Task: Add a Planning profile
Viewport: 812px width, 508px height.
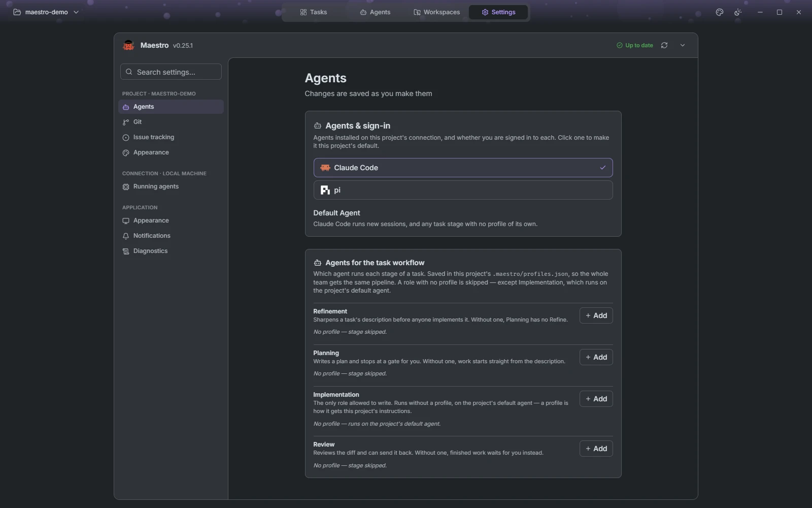Action: [596, 357]
